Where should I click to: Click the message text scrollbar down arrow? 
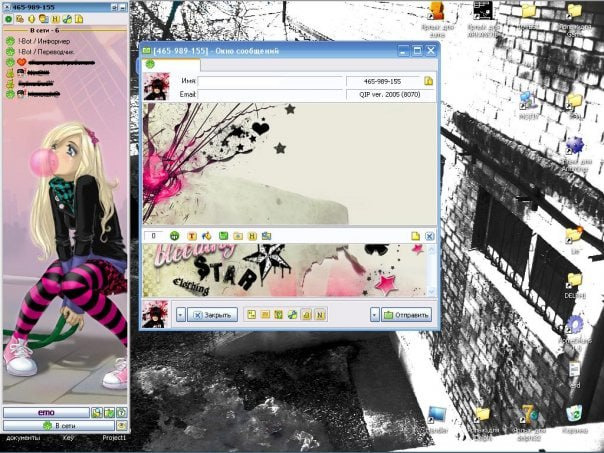click(431, 291)
